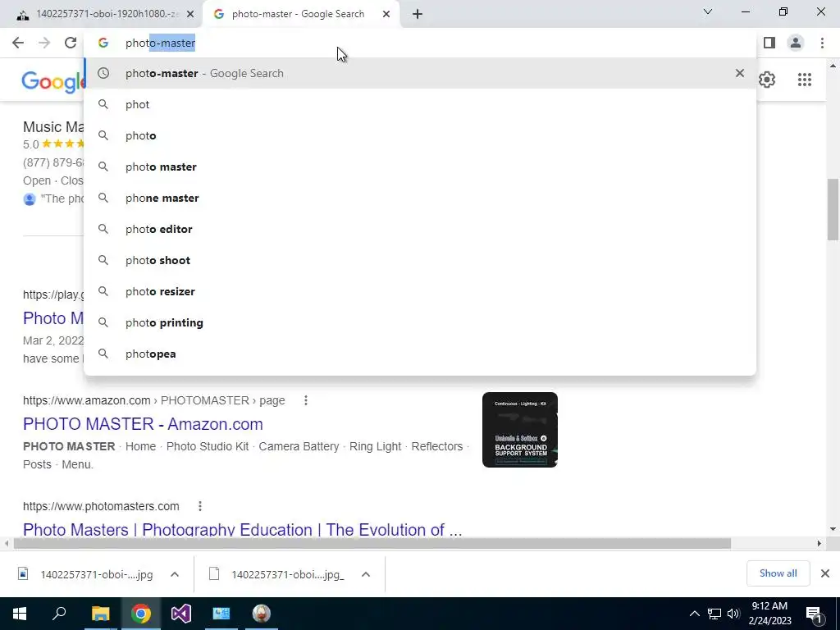Click the vertical page scrollbar thumb
840x630 pixels.
tap(833, 209)
